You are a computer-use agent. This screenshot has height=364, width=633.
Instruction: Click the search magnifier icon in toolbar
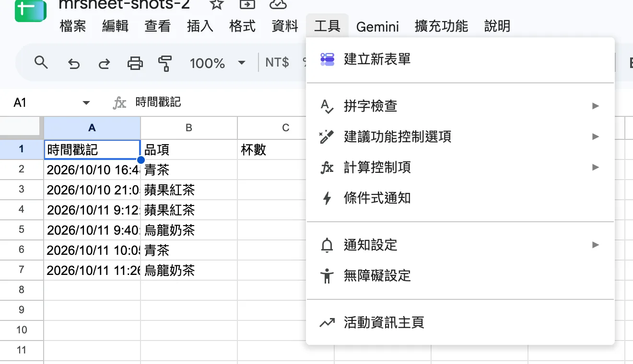pyautogui.click(x=41, y=62)
